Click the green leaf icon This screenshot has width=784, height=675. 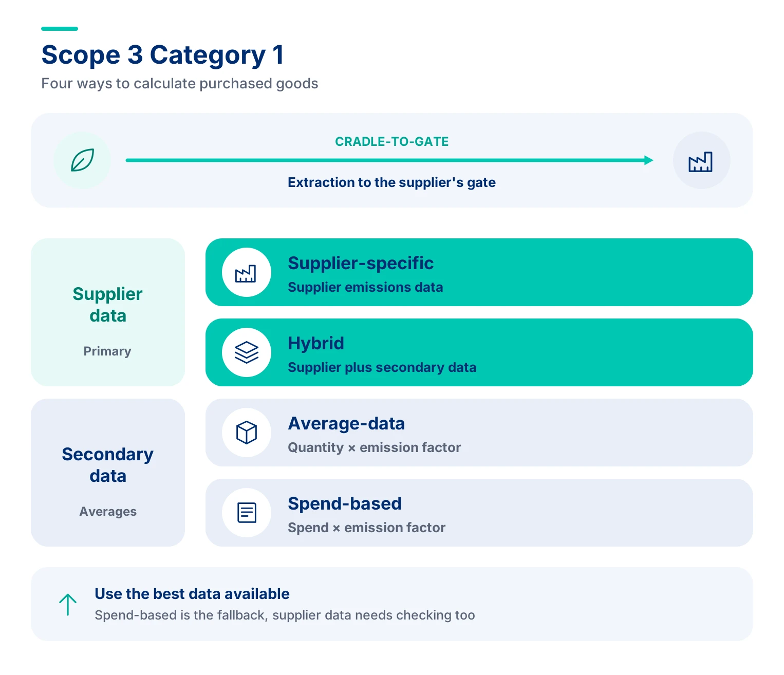pyautogui.click(x=82, y=160)
